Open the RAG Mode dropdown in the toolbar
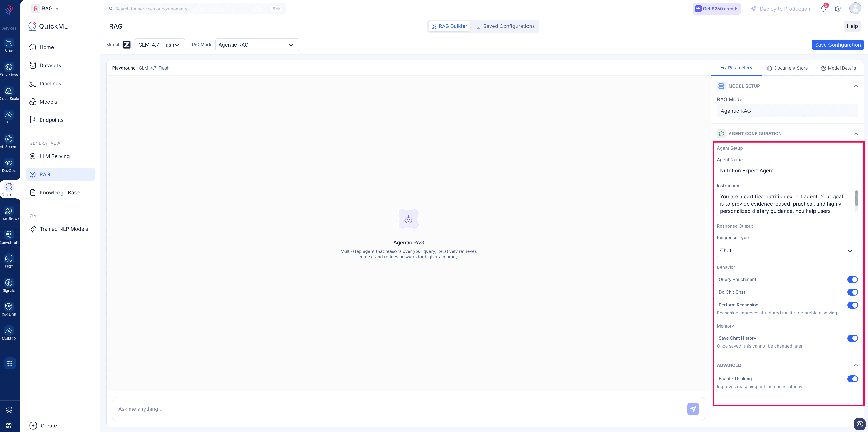Screen dimensions: 868x432 coord(257,45)
